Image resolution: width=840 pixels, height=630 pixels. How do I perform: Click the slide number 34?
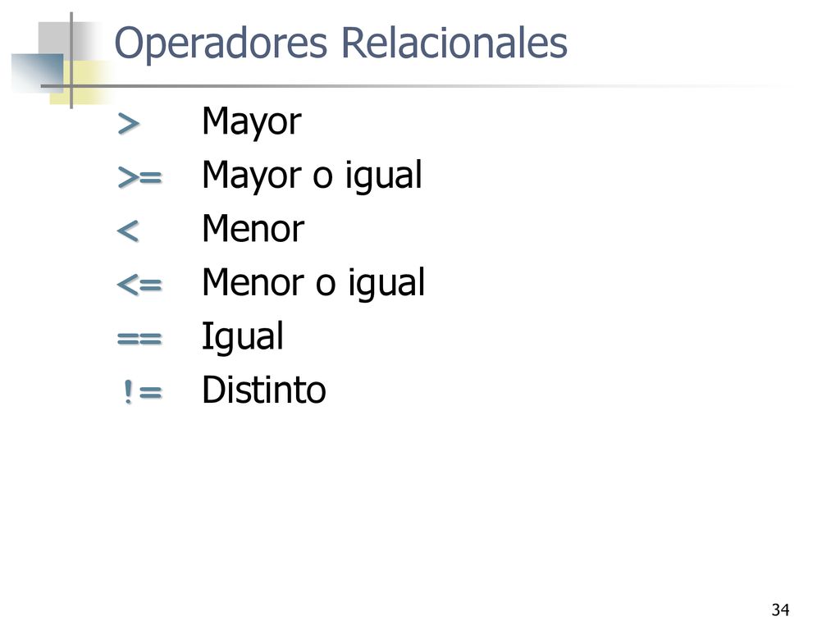781,609
